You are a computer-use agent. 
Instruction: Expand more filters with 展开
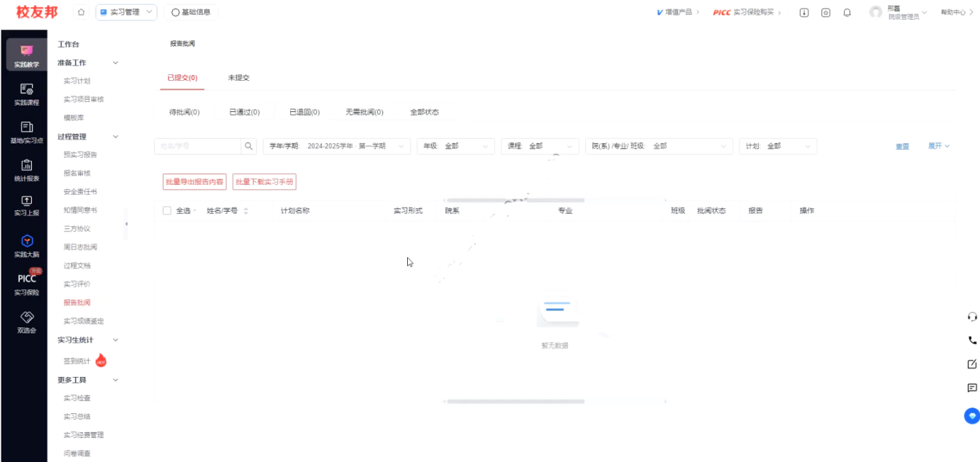(939, 146)
